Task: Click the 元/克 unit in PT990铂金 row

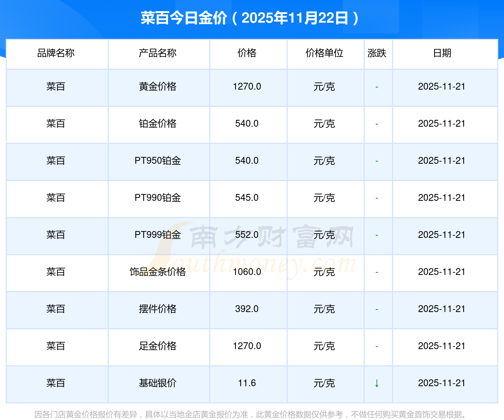Action: pos(324,198)
